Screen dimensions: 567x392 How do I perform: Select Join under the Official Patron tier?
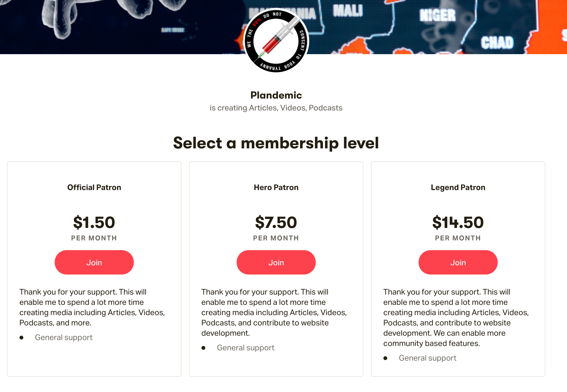tap(94, 262)
